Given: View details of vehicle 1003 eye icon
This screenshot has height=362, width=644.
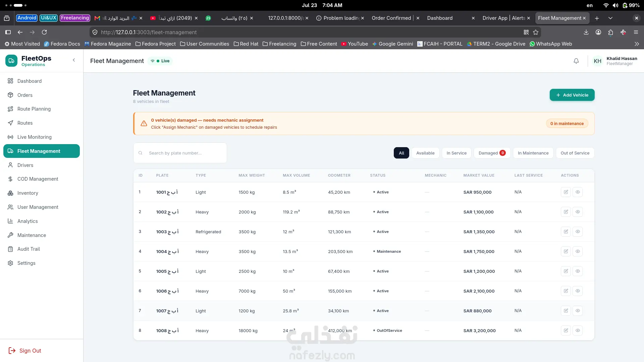Looking at the screenshot, I should click(x=578, y=232).
